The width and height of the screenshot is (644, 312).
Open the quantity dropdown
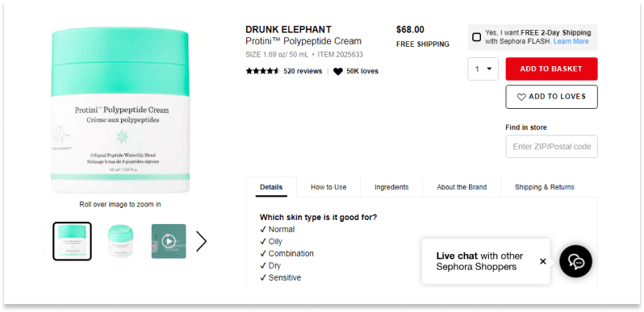[483, 69]
